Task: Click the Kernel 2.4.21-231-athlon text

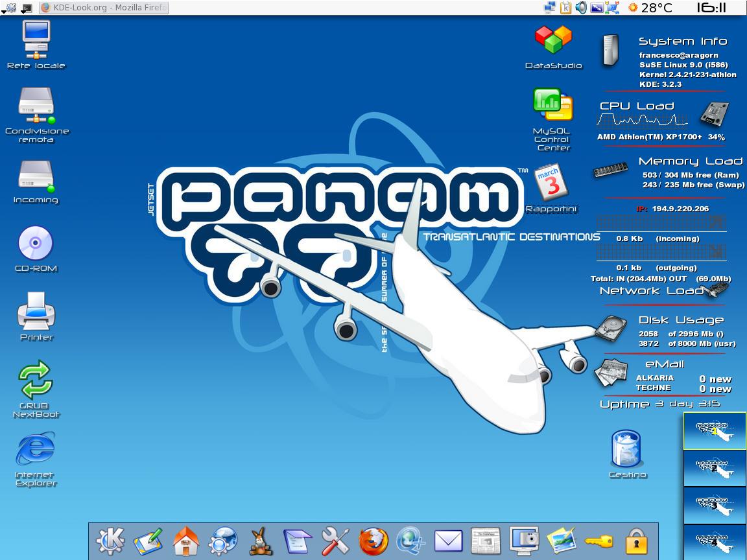Action: click(x=687, y=75)
